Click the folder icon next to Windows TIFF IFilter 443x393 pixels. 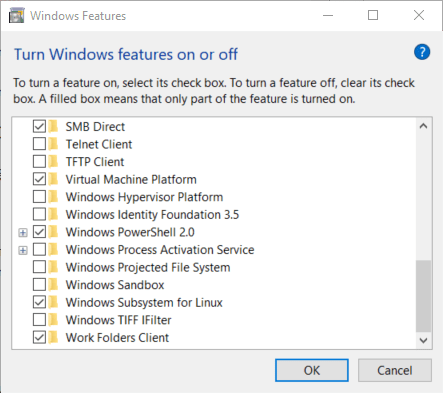53,320
